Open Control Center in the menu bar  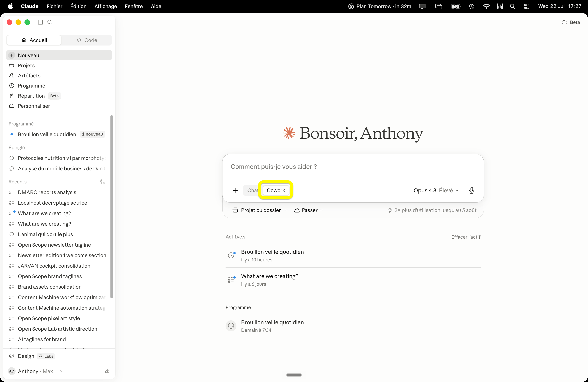pyautogui.click(x=527, y=6)
